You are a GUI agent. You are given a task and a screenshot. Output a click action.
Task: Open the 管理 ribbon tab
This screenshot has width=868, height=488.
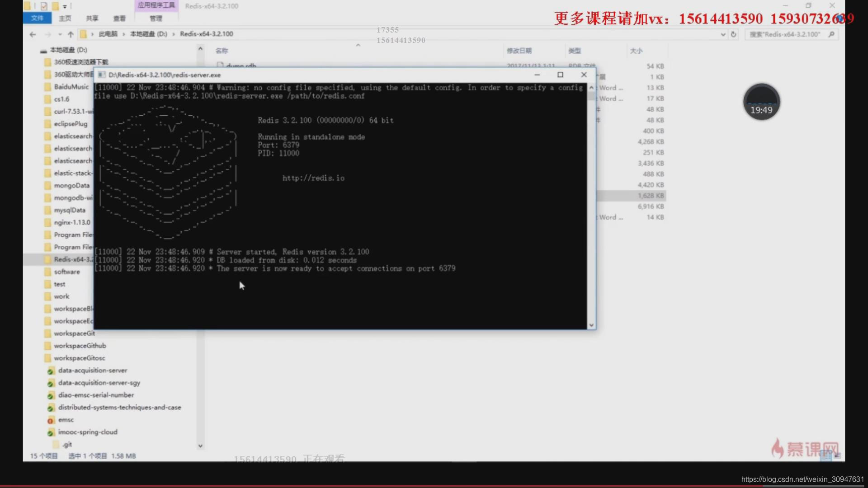pyautogui.click(x=156, y=18)
